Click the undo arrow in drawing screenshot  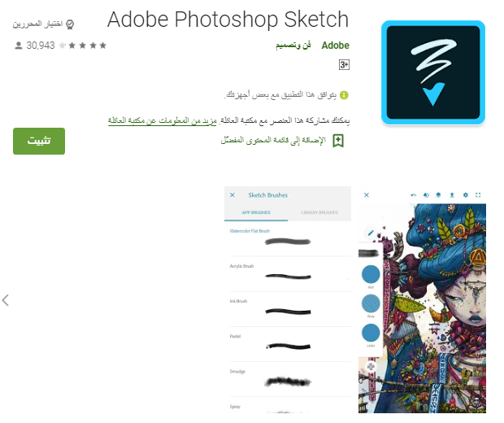[x=413, y=195]
